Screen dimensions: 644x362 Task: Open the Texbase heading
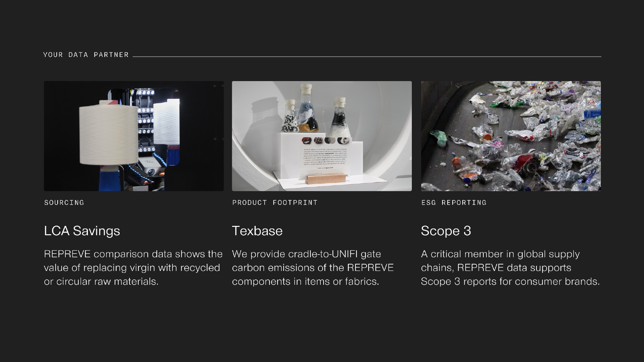point(257,231)
